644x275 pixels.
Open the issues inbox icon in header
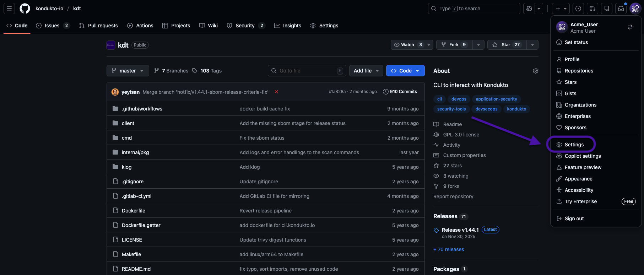tap(578, 9)
